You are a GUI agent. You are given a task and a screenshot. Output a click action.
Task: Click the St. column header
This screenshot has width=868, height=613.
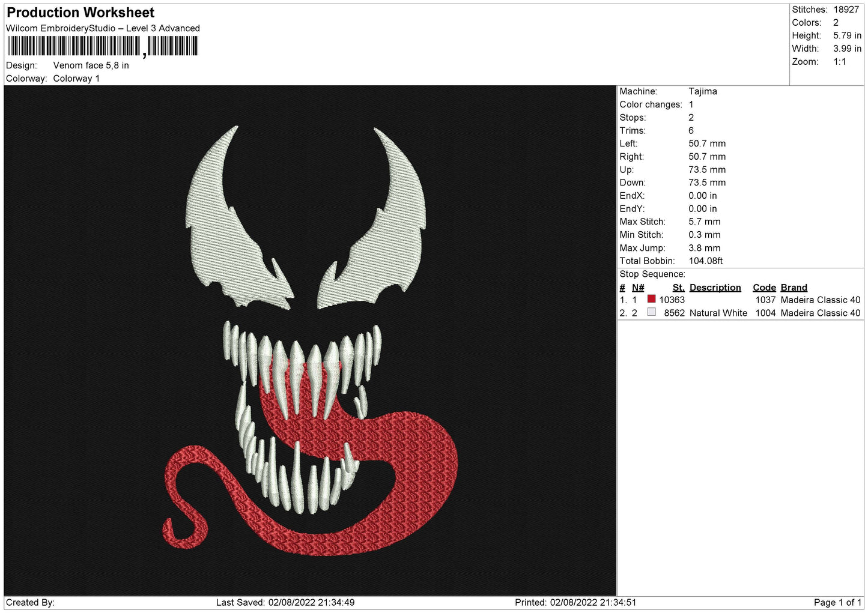678,288
